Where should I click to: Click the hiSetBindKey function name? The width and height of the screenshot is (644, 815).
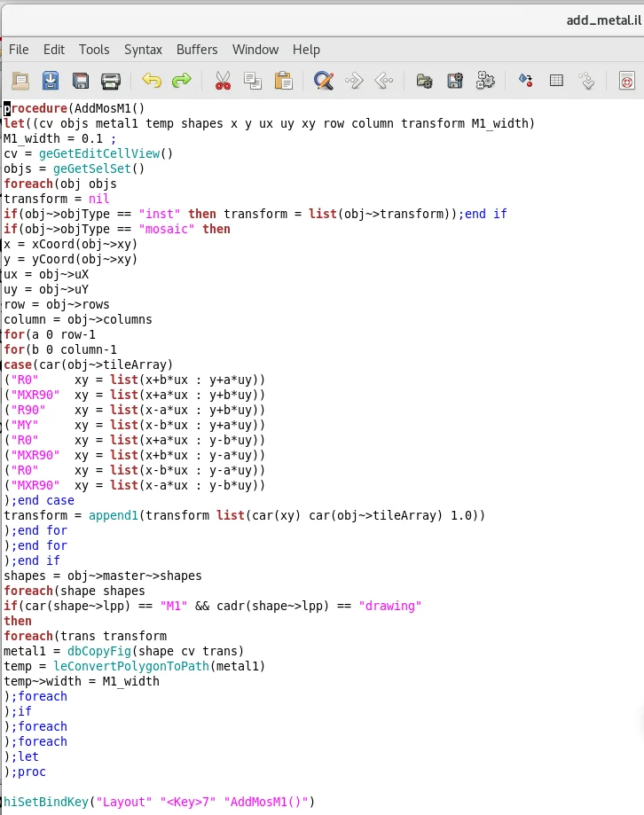pos(46,802)
